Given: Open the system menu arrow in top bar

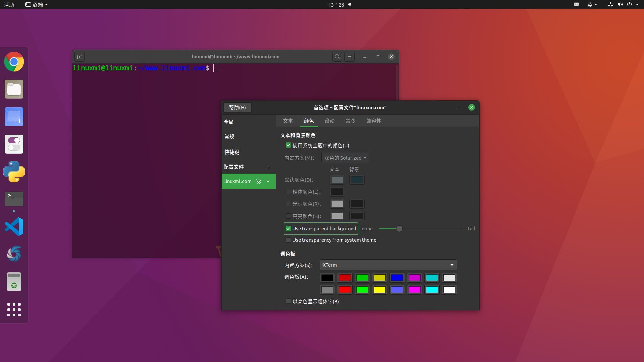Looking at the screenshot, I should click(637, 4).
